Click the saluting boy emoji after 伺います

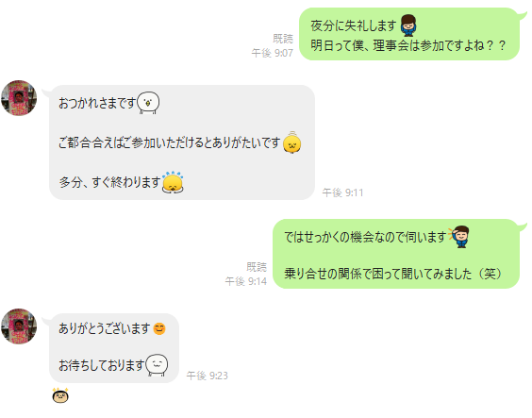[x=458, y=237]
